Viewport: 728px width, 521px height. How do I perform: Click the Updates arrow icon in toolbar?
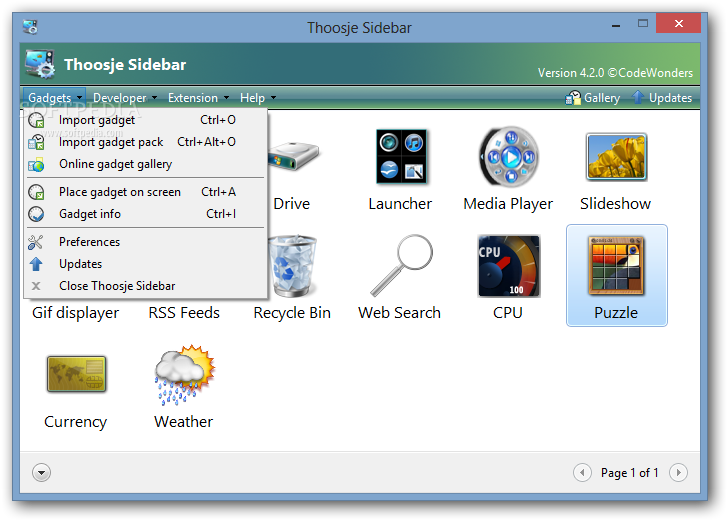point(638,97)
